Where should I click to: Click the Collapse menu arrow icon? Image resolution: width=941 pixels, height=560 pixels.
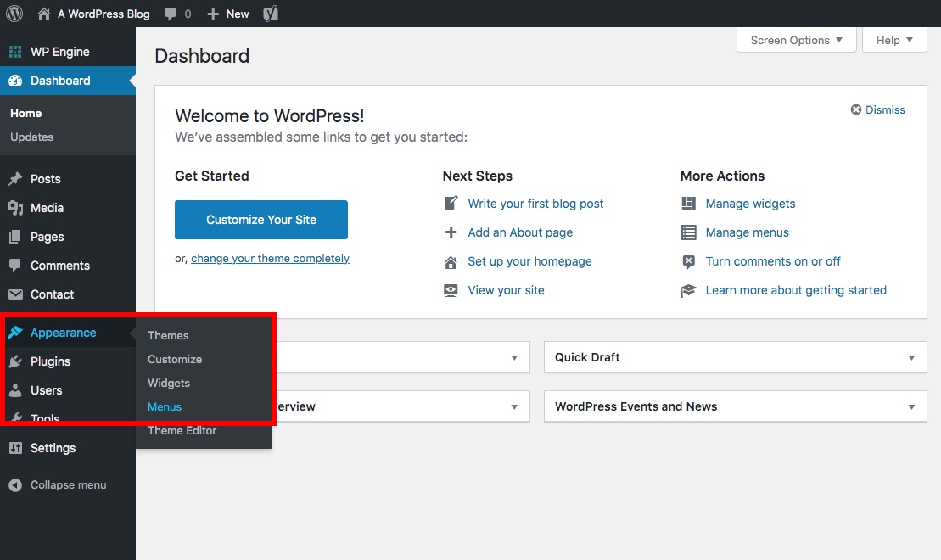pyautogui.click(x=15, y=485)
